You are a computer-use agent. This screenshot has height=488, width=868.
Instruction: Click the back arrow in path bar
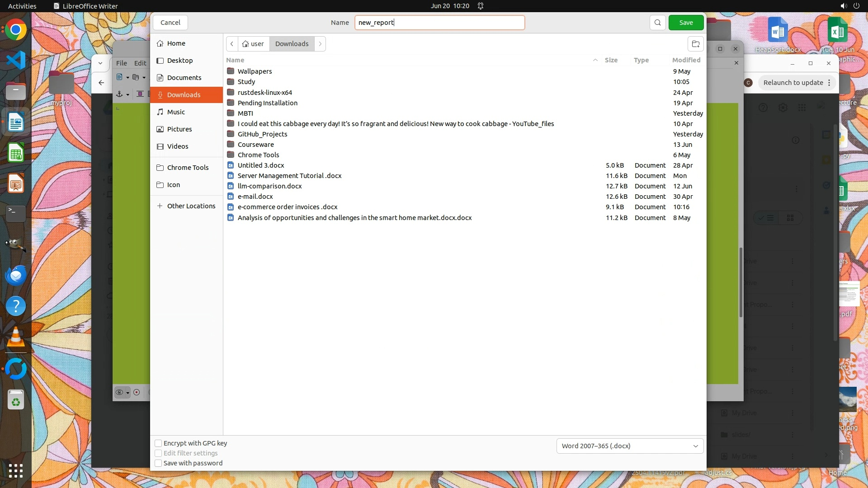232,44
